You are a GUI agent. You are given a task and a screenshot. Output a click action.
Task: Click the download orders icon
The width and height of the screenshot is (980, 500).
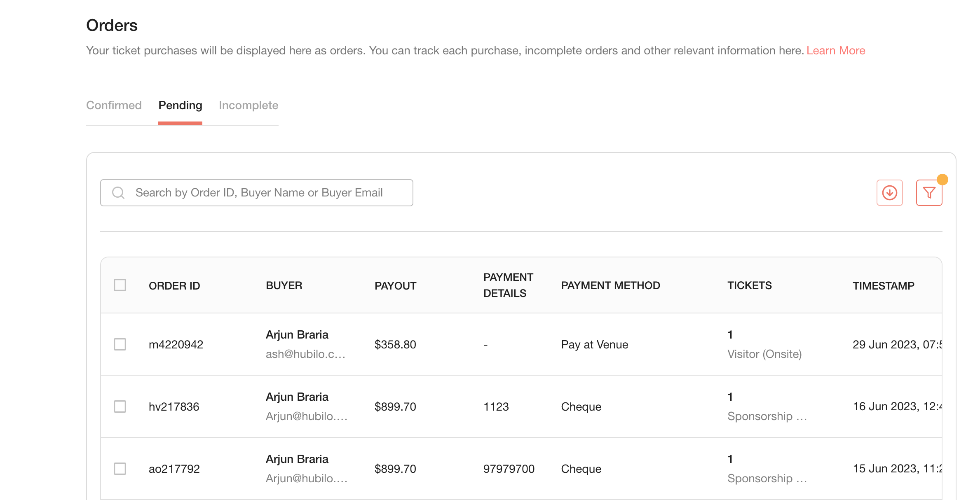pos(889,193)
